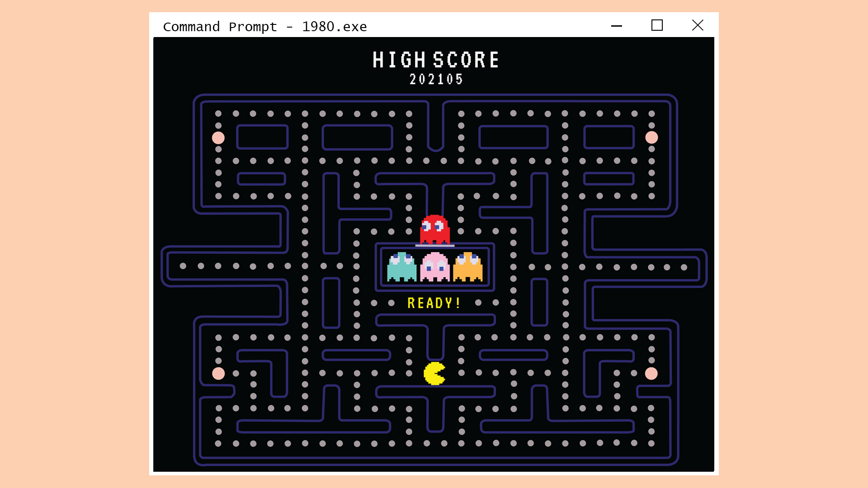
Task: Click the top-left power pellet
Action: pos(218,137)
